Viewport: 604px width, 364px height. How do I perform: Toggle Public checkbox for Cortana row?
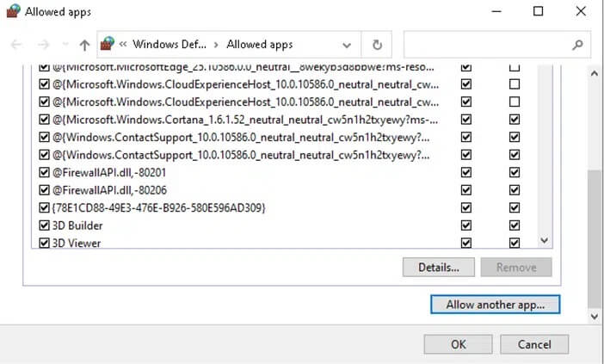click(x=515, y=120)
